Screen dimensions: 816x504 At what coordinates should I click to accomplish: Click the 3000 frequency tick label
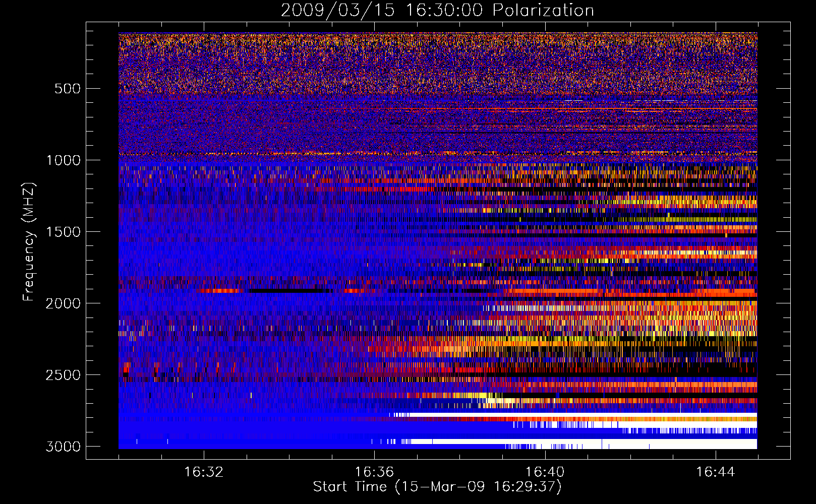(x=64, y=447)
